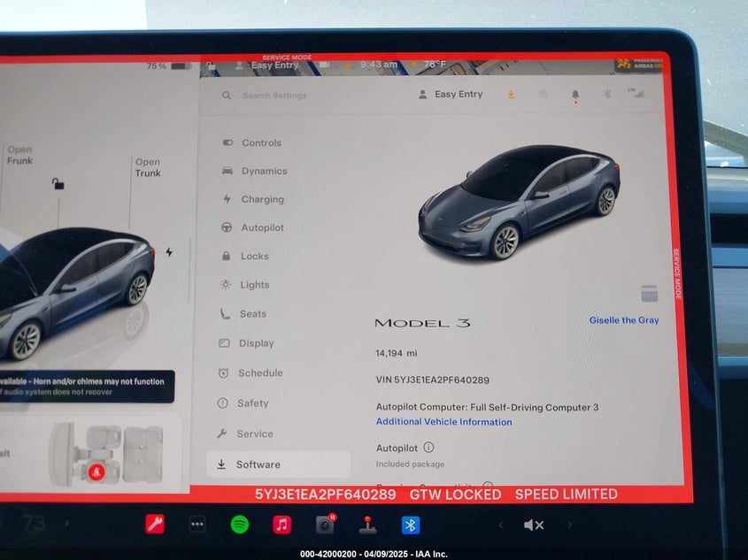The height and width of the screenshot is (560, 748).
Task: Launch the red Music app icon
Action: [281, 525]
